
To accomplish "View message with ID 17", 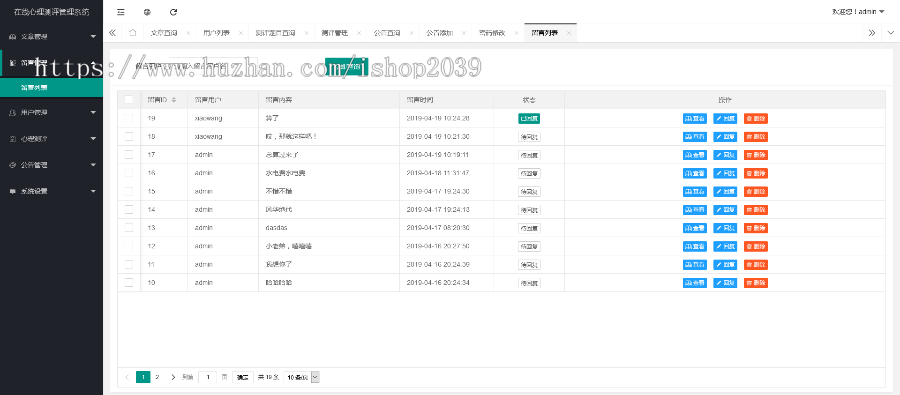I will pos(695,155).
